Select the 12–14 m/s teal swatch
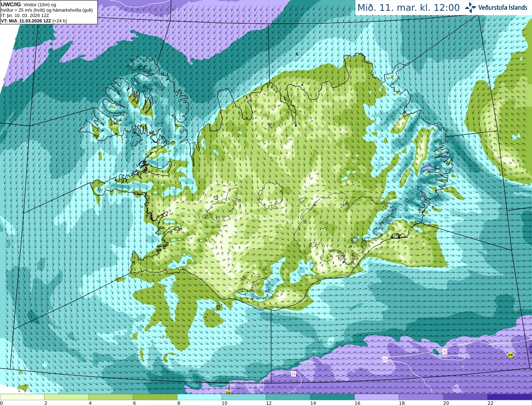 (x=288, y=397)
